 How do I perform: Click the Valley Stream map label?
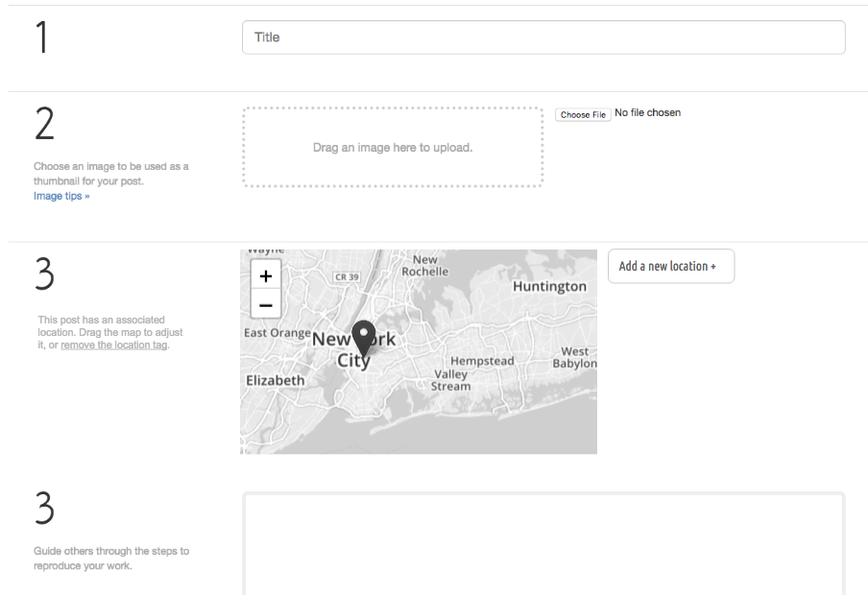450,380
